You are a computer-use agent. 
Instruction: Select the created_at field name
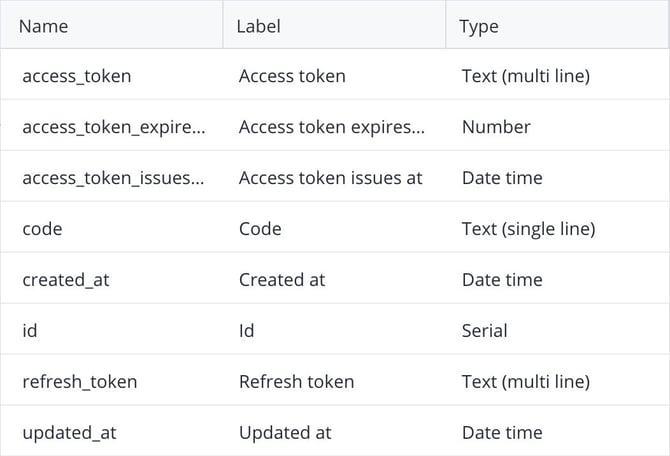coord(66,280)
